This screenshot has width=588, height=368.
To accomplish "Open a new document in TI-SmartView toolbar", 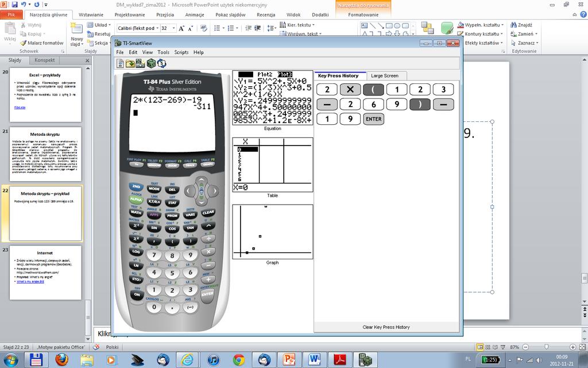I will pyautogui.click(x=120, y=63).
